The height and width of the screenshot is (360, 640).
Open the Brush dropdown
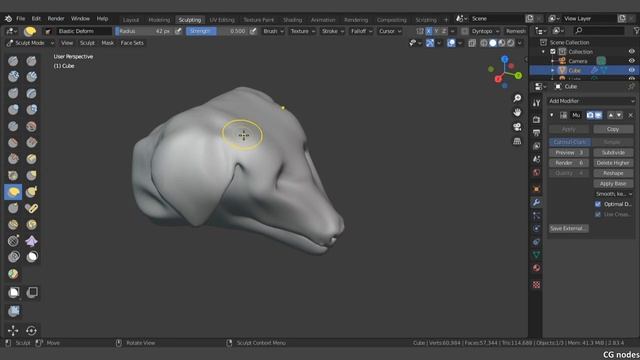click(273, 31)
